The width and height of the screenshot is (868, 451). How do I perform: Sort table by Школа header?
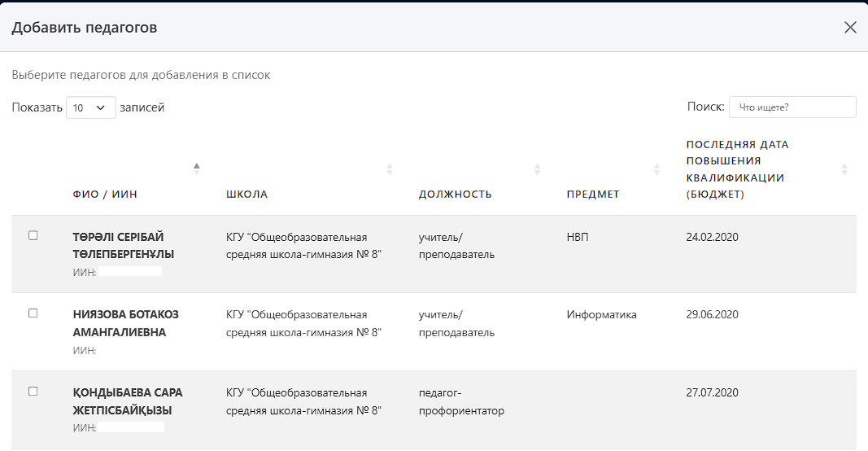pos(246,195)
